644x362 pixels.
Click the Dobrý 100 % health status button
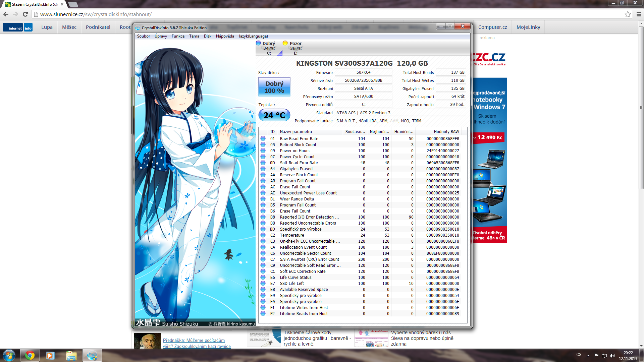pyautogui.click(x=274, y=87)
